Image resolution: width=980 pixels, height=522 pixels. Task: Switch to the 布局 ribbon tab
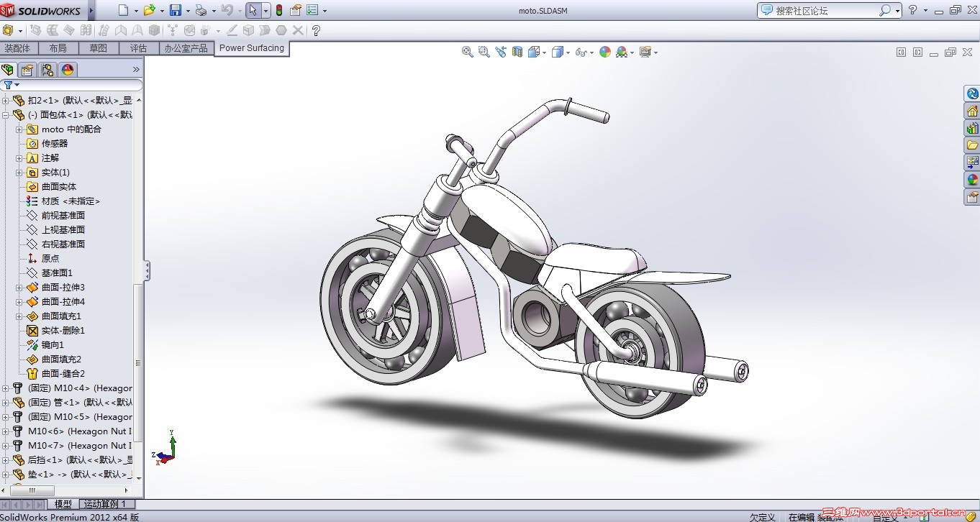pos(58,48)
